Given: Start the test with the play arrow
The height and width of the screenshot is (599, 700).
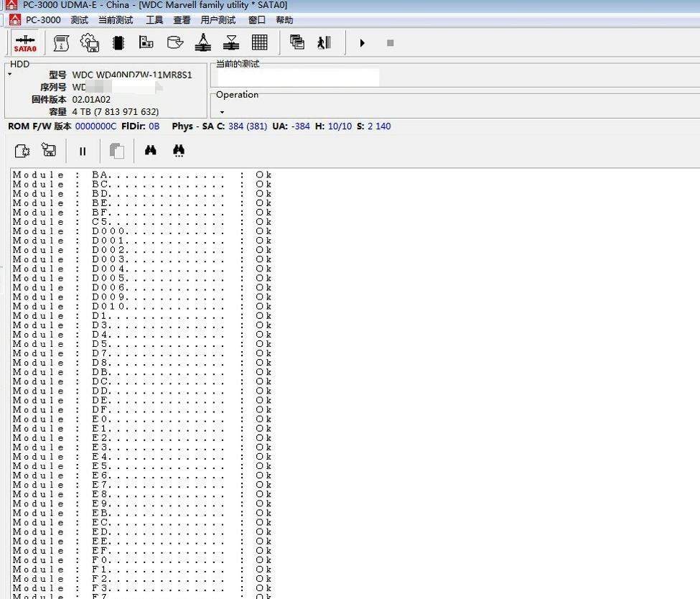Looking at the screenshot, I should click(x=363, y=43).
